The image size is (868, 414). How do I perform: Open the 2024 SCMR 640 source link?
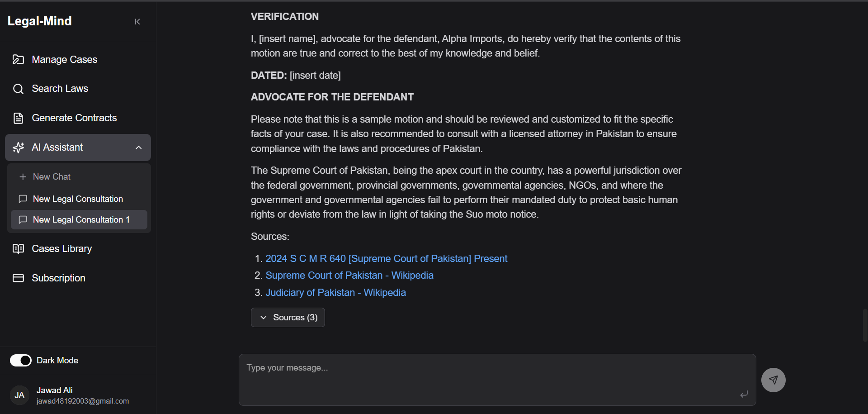point(386,259)
